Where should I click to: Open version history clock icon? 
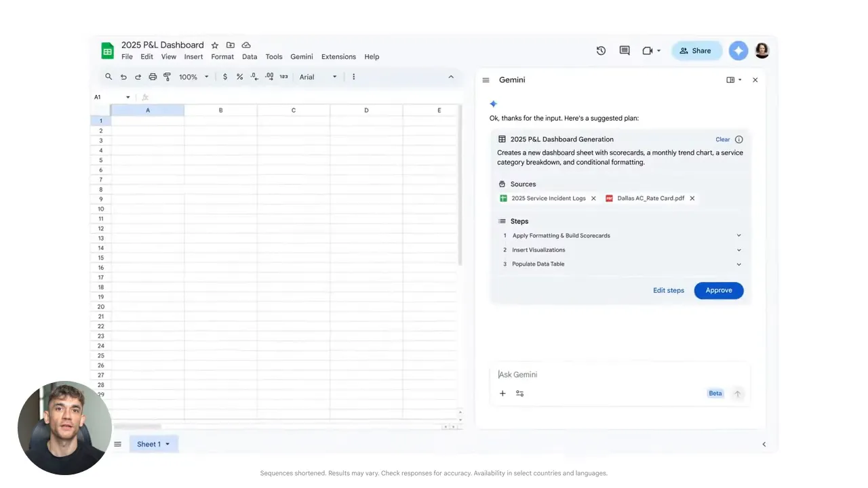(601, 51)
